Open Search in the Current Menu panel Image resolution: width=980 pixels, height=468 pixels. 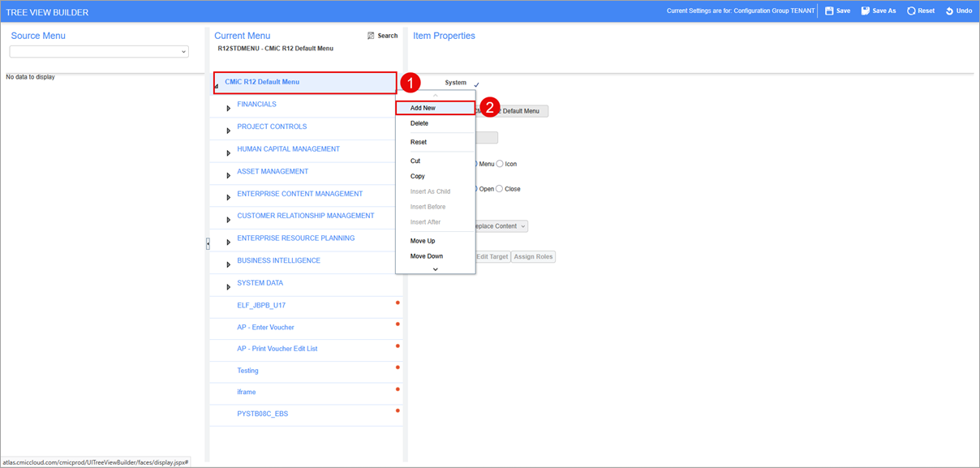pos(382,36)
